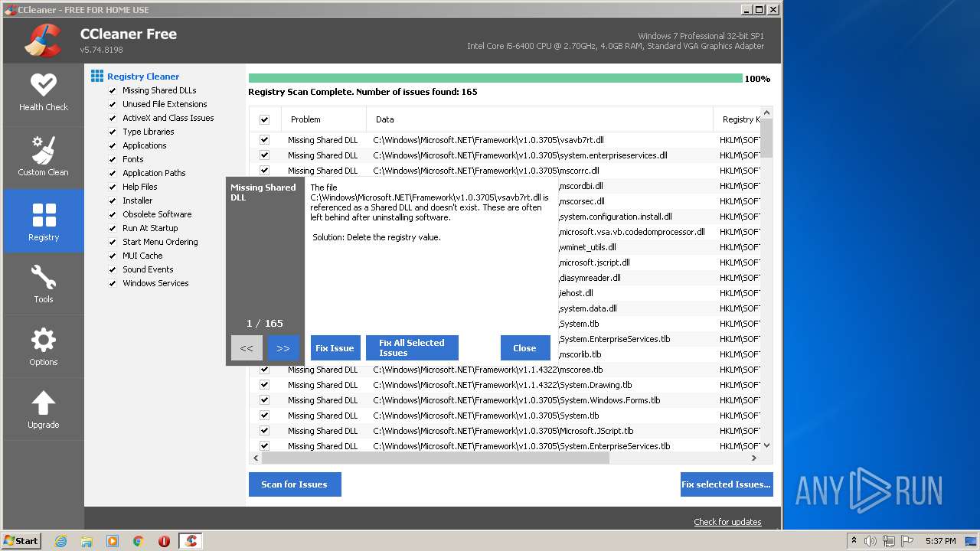This screenshot has height=551, width=980.
Task: Open the Tools section
Action: click(x=44, y=284)
